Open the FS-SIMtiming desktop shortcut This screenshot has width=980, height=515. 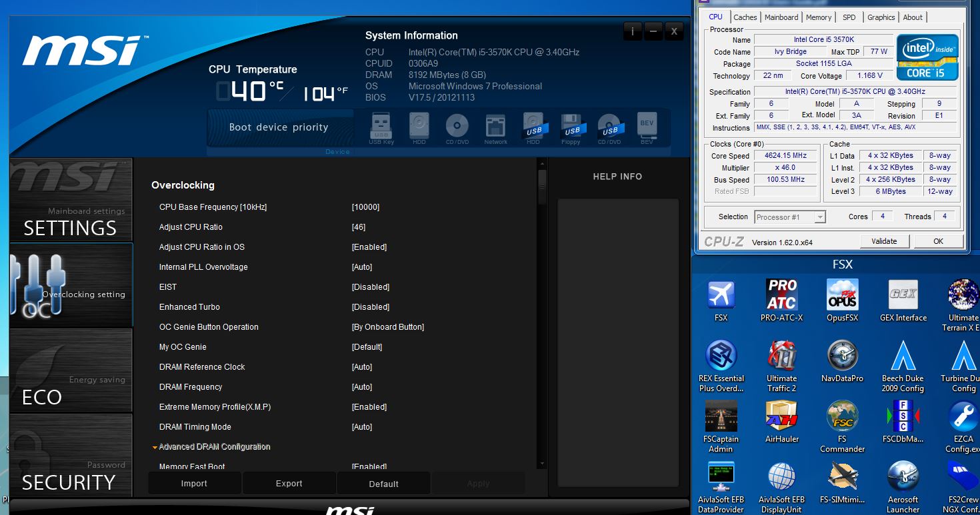[x=842, y=482]
